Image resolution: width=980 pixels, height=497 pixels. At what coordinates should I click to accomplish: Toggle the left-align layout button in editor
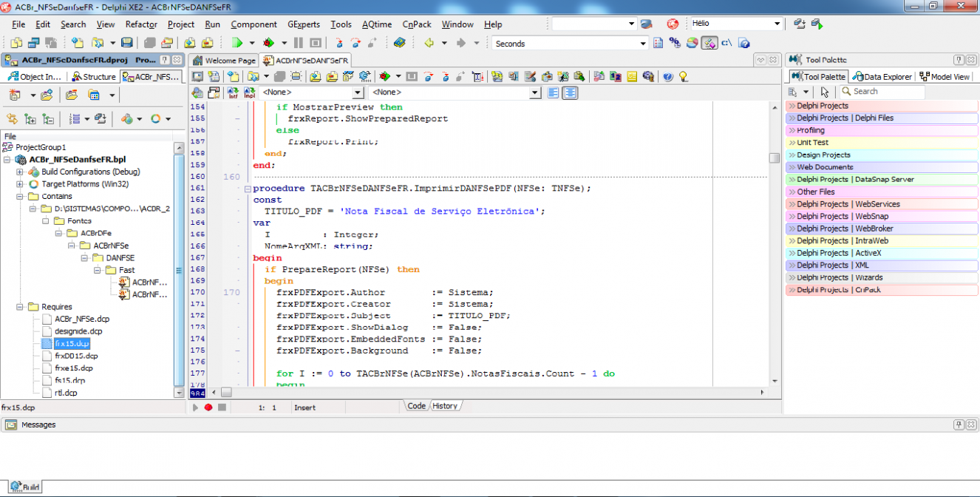554,92
